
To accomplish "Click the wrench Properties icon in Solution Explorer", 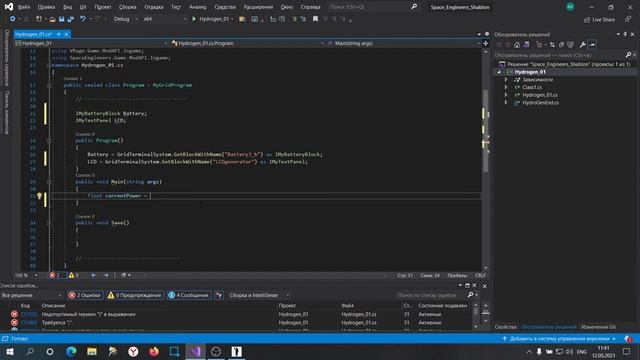I will (582, 45).
